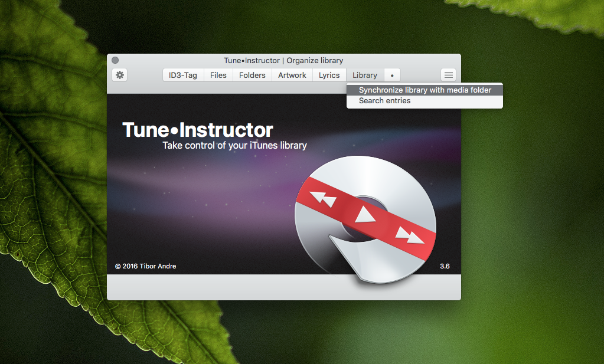This screenshot has height=364, width=604.
Task: Click the Tune•Instructor disc logo
Action: tap(365, 219)
